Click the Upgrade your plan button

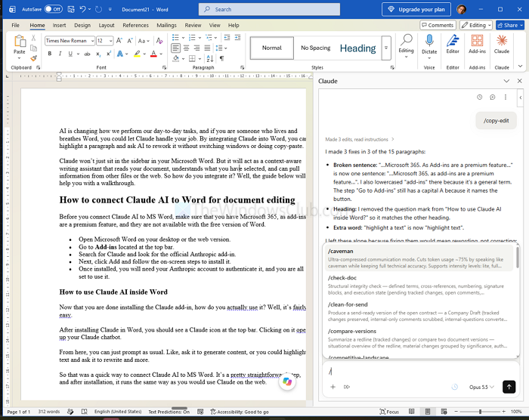pyautogui.click(x=416, y=10)
